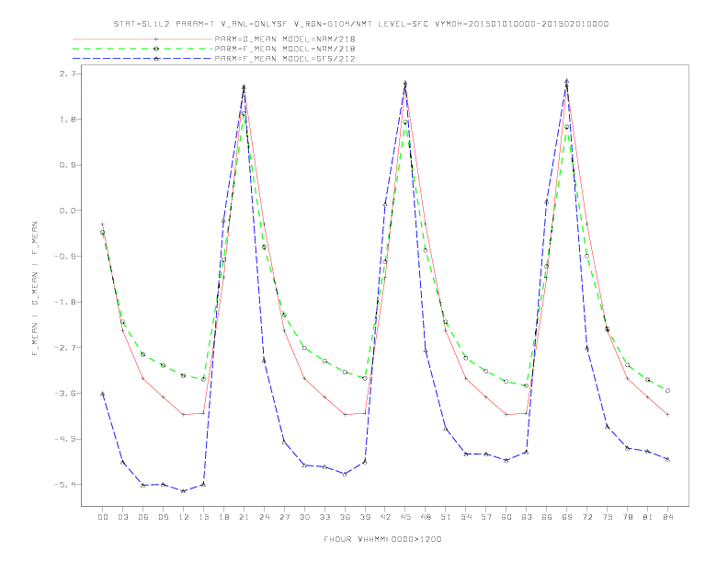Click the chart title starting with STAT=SL1L2
This screenshot has width=728, height=563.
(x=361, y=24)
